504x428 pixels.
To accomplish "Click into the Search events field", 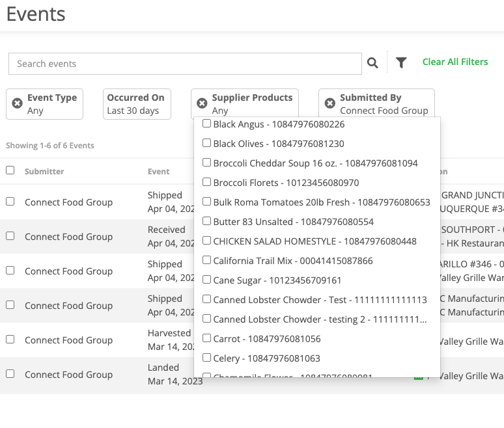I will point(185,64).
